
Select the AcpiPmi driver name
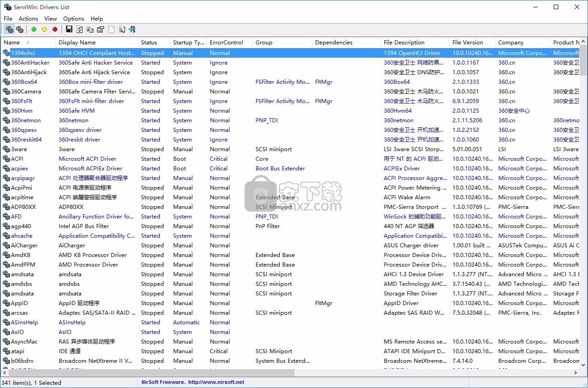pyautogui.click(x=22, y=188)
